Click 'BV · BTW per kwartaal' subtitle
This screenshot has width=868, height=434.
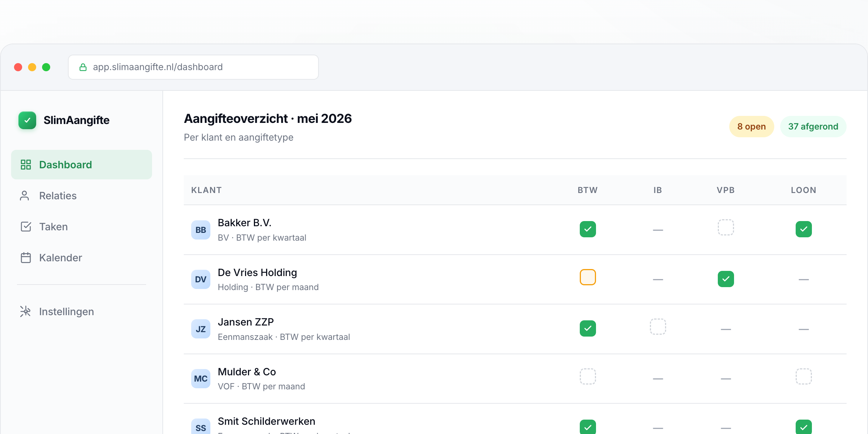(262, 238)
